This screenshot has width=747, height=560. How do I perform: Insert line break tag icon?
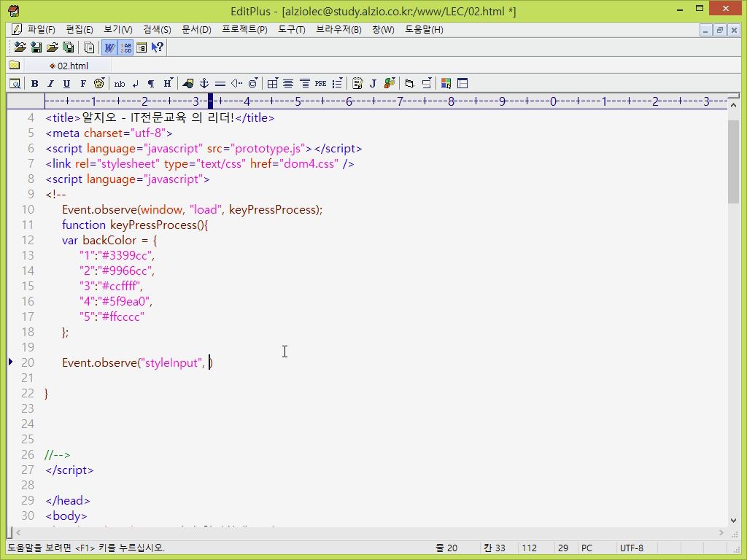click(x=136, y=84)
